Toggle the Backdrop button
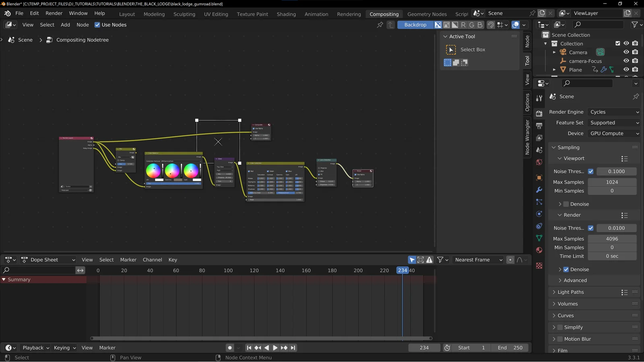Screen dimensions: 644x362 [x=415, y=25]
